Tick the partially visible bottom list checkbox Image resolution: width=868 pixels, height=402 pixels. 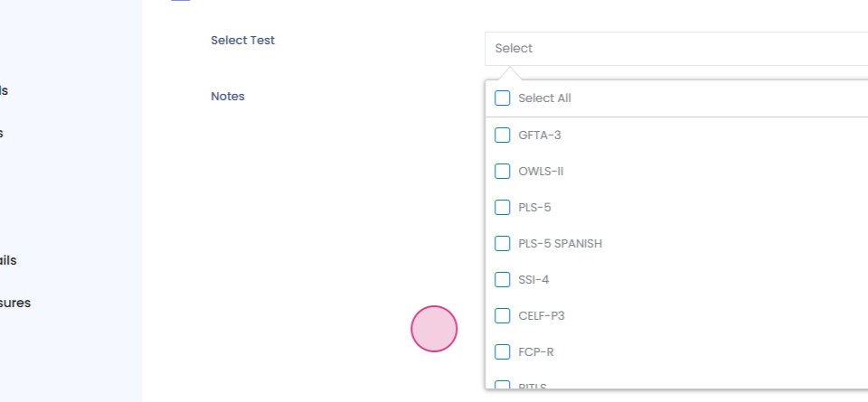tap(503, 385)
